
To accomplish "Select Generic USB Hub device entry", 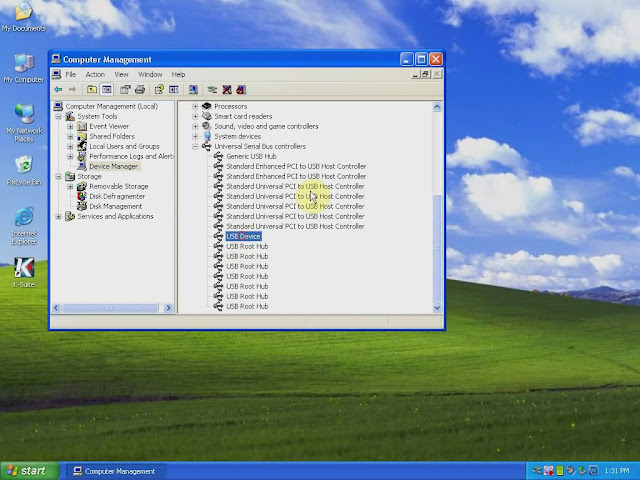I will pyautogui.click(x=251, y=156).
